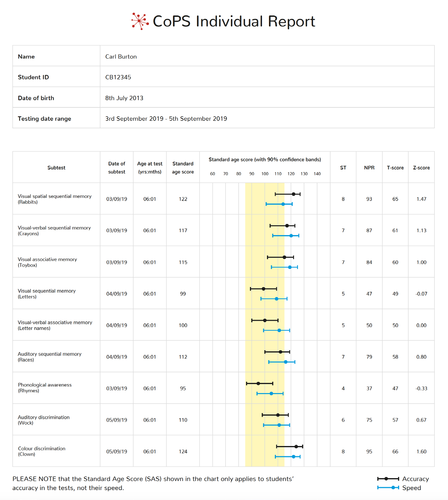448x500 pixels.
Task: Click the Clown blue speed point
Action: [293, 457]
